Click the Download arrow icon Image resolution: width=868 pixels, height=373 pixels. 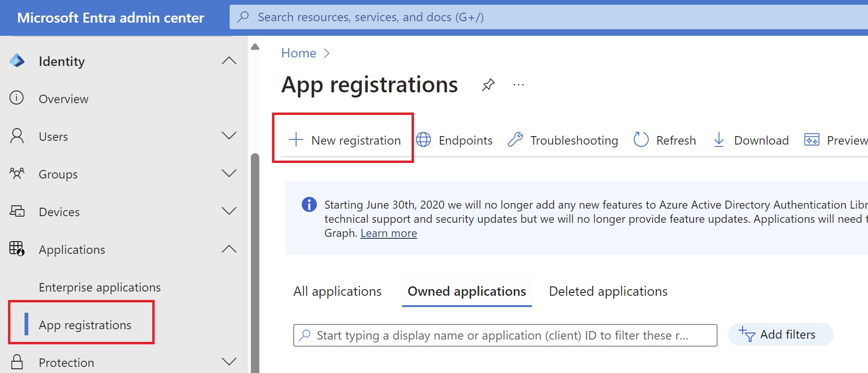(719, 139)
